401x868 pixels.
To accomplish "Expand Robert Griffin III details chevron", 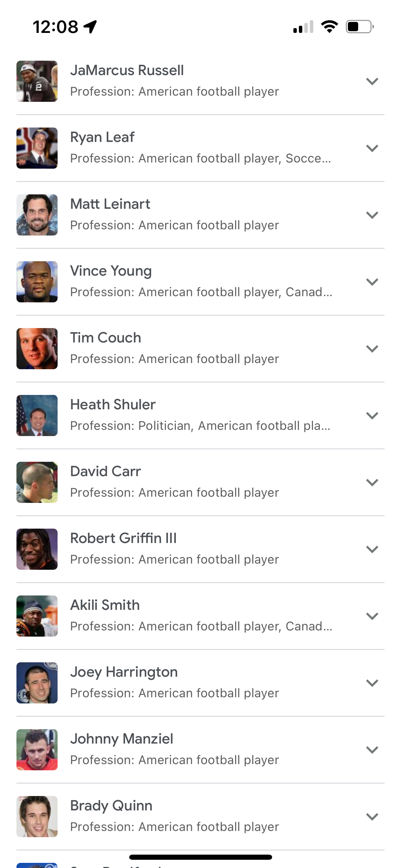I will [x=372, y=549].
